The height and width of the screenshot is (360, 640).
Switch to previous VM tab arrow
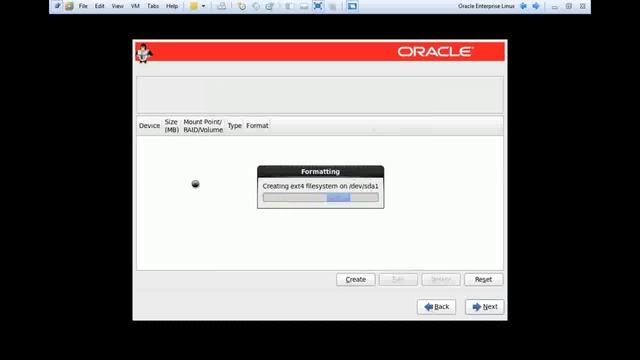[x=524, y=6]
